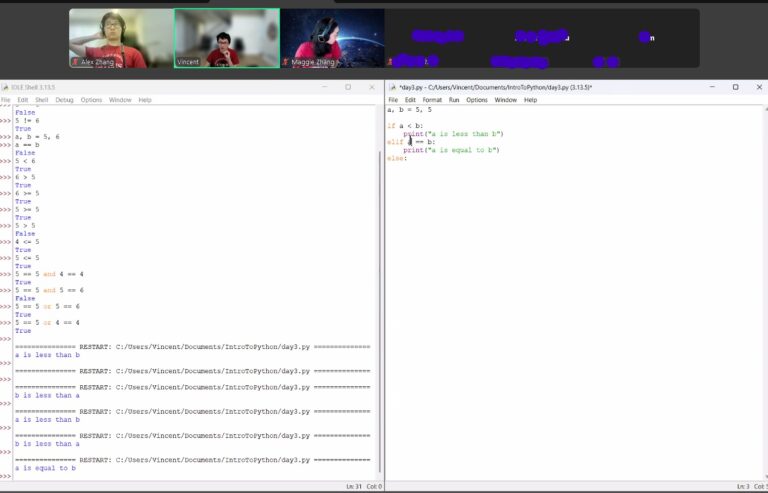
Task: Open the Options menu in day3.py editor
Action: pyautogui.click(x=477, y=100)
